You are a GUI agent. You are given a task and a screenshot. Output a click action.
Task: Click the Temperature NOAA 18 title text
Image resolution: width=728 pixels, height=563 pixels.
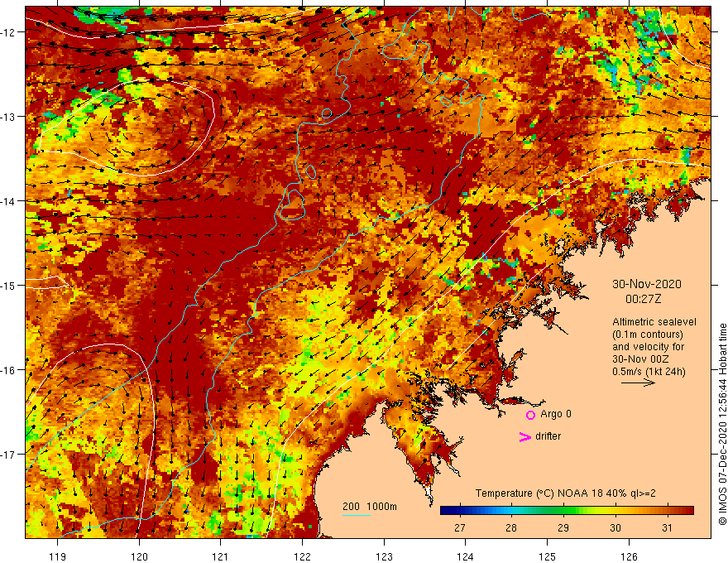pyautogui.click(x=566, y=493)
